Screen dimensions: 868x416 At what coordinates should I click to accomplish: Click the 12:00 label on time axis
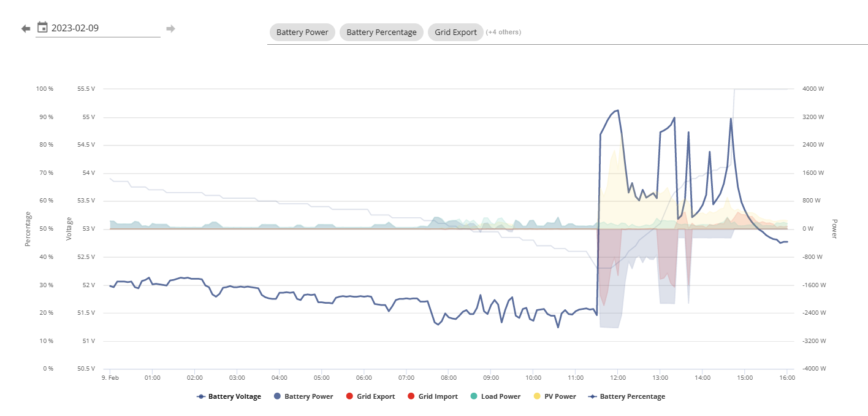(x=618, y=378)
